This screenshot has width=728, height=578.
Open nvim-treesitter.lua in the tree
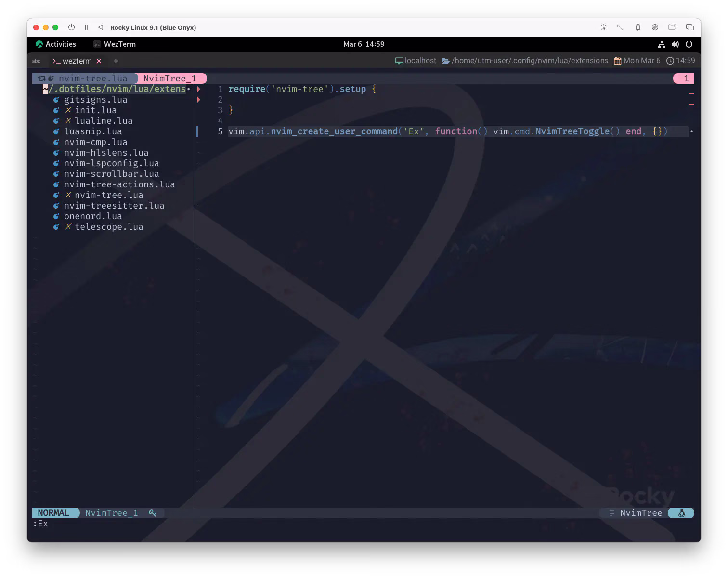point(114,206)
